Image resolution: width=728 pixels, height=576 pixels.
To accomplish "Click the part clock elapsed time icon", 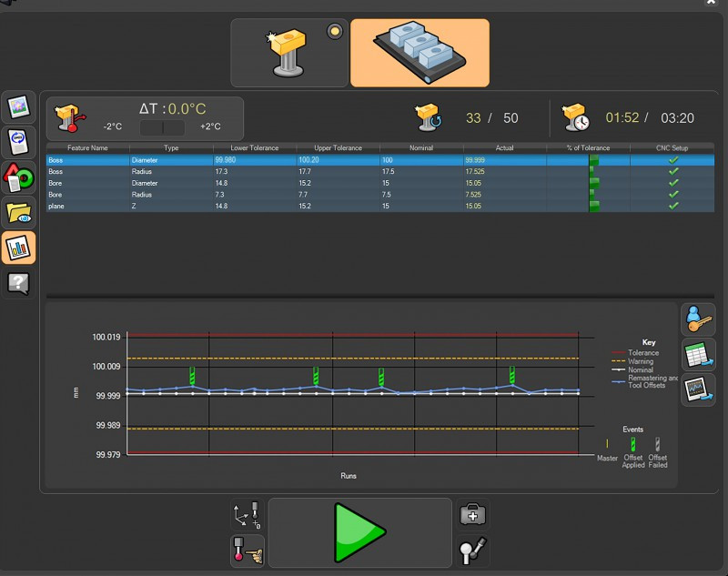I will pos(575,117).
